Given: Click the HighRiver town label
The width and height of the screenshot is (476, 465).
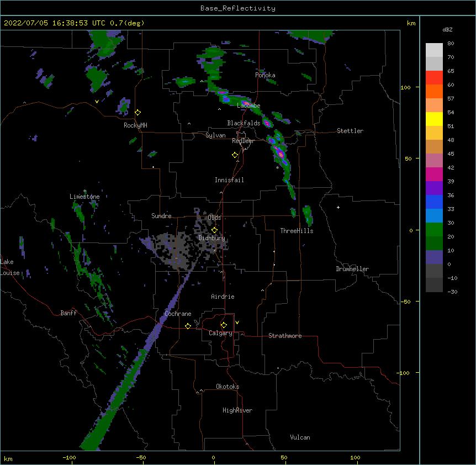Looking at the screenshot, I should (237, 410).
